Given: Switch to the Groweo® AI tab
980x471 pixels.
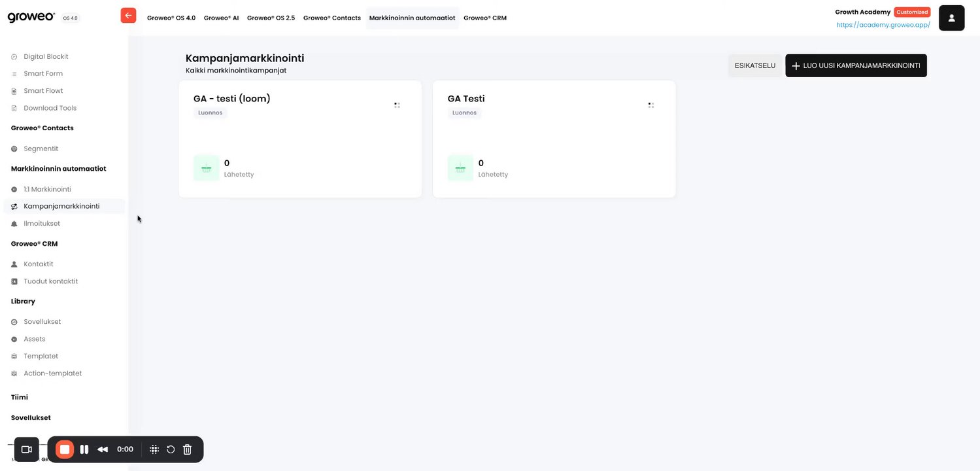Looking at the screenshot, I should click(x=221, y=18).
